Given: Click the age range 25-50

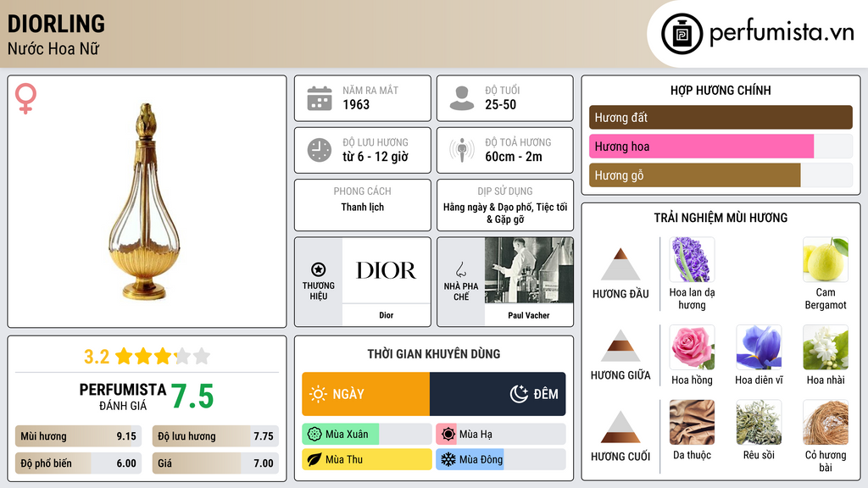Looking at the screenshot, I should tap(500, 104).
